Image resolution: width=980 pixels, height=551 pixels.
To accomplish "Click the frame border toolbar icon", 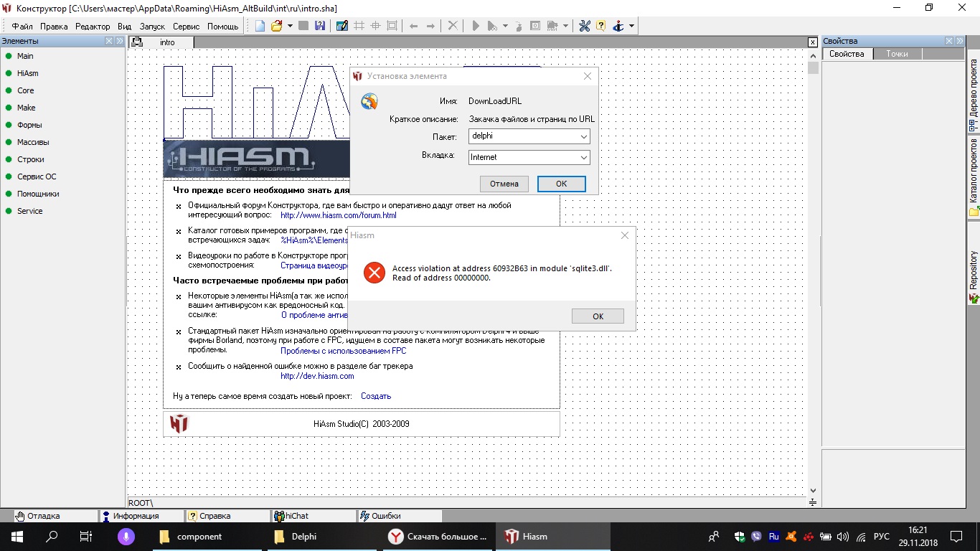I will click(392, 26).
